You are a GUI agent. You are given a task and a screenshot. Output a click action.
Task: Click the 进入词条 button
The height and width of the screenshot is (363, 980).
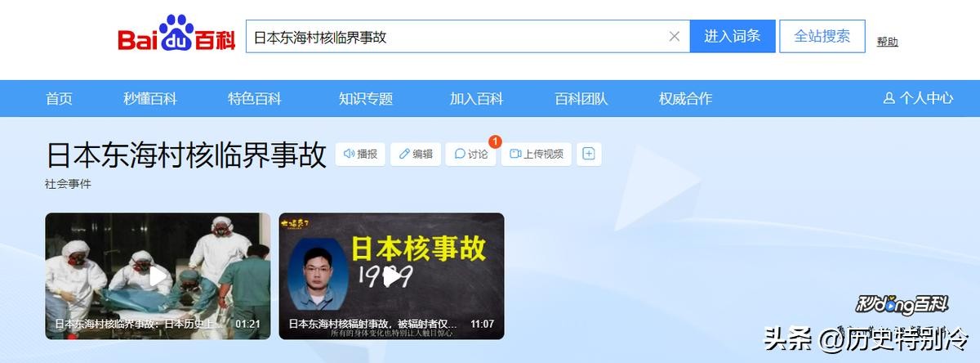(x=733, y=36)
